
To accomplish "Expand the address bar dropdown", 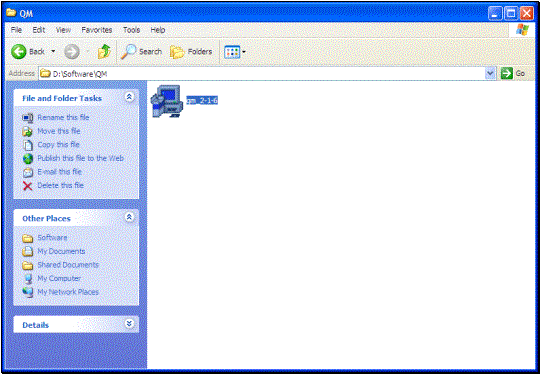I will click(490, 73).
